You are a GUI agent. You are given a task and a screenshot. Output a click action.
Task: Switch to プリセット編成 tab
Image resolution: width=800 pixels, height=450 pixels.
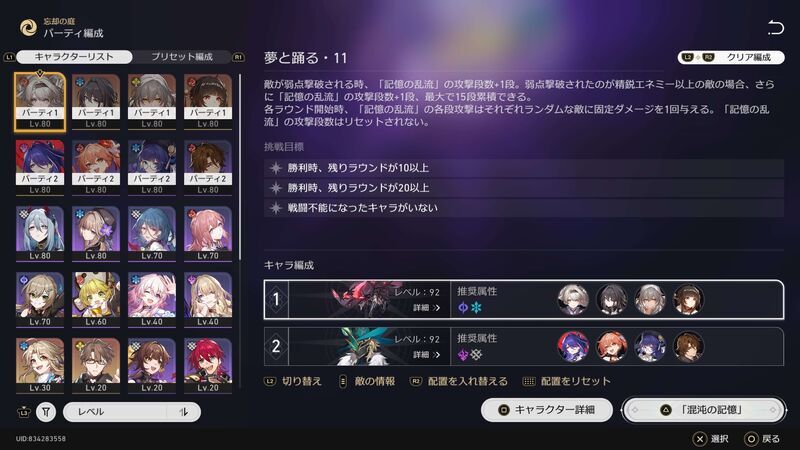(x=182, y=57)
